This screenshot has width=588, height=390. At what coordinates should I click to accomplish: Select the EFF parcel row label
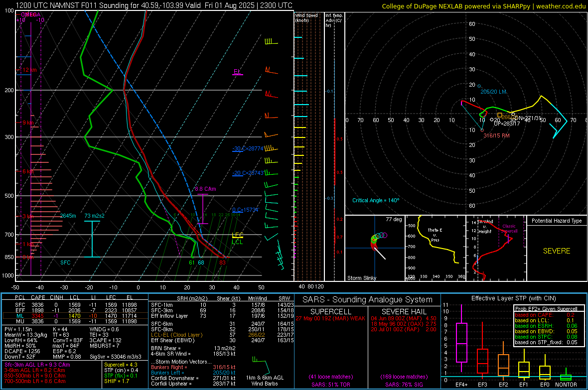click(20, 310)
